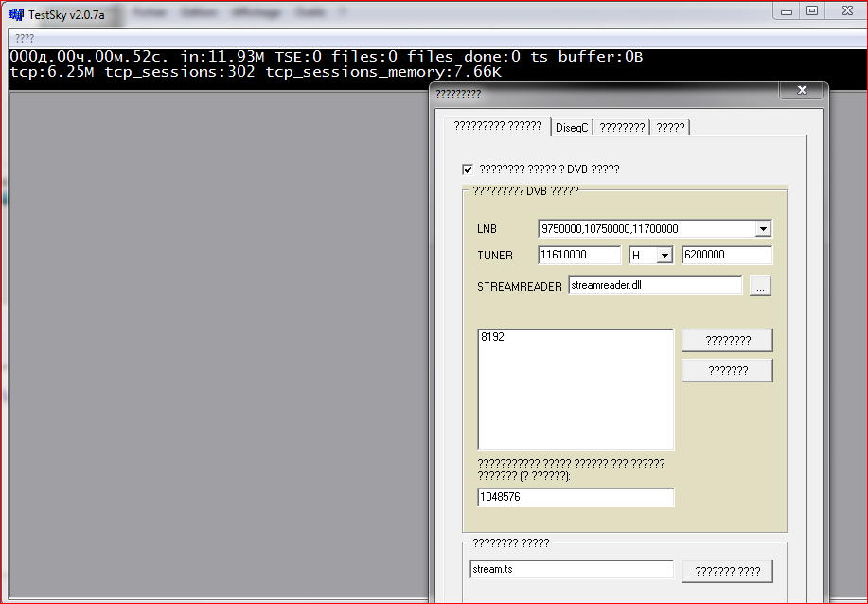Focus the STREAMREADER streamreader.dll field

click(655, 286)
